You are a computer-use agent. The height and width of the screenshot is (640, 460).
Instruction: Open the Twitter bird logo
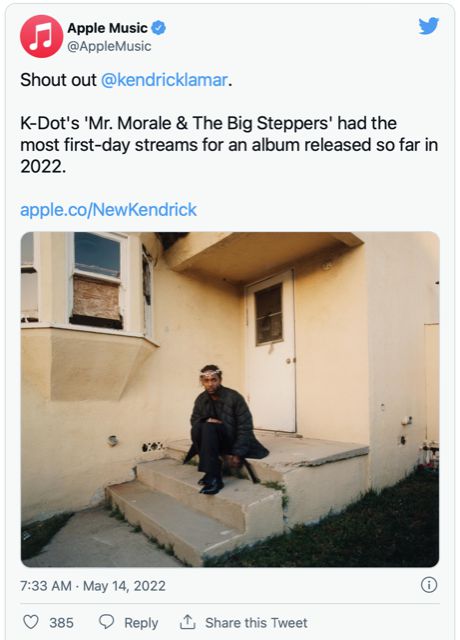coord(429,26)
